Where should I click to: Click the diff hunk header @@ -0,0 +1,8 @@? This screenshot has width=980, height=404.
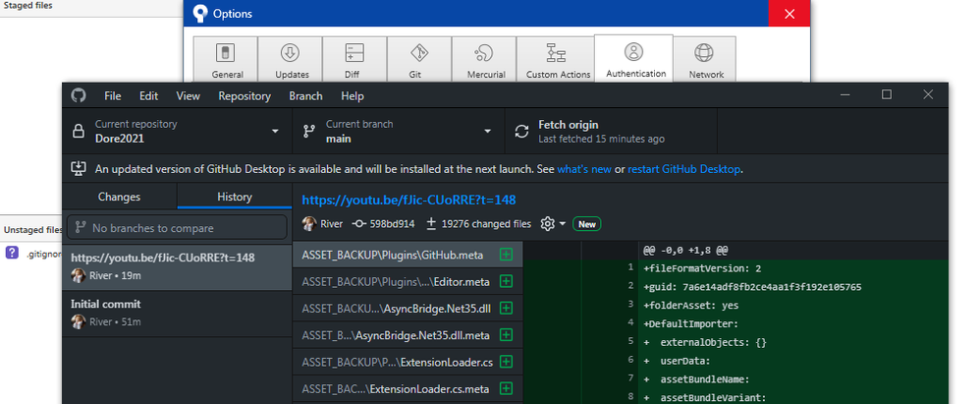coord(685,250)
